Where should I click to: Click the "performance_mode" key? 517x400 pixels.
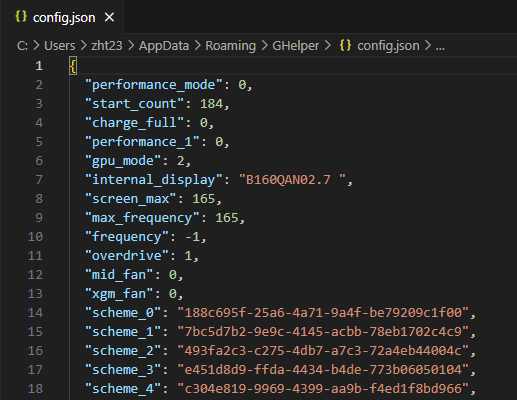[154, 85]
